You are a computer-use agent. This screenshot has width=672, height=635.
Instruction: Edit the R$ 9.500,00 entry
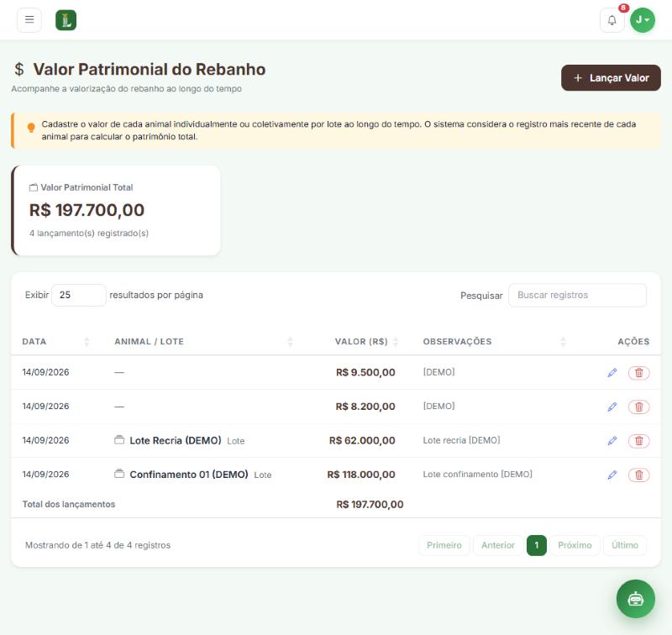tap(612, 373)
